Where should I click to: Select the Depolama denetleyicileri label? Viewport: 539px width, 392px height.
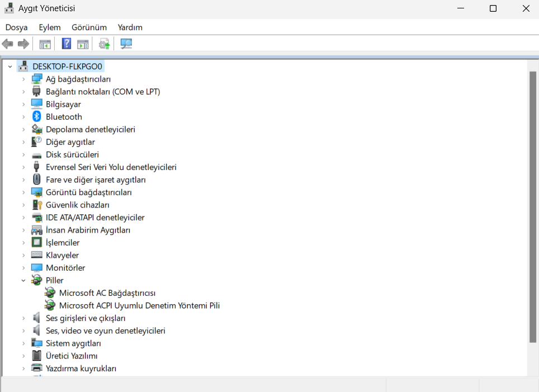(91, 129)
